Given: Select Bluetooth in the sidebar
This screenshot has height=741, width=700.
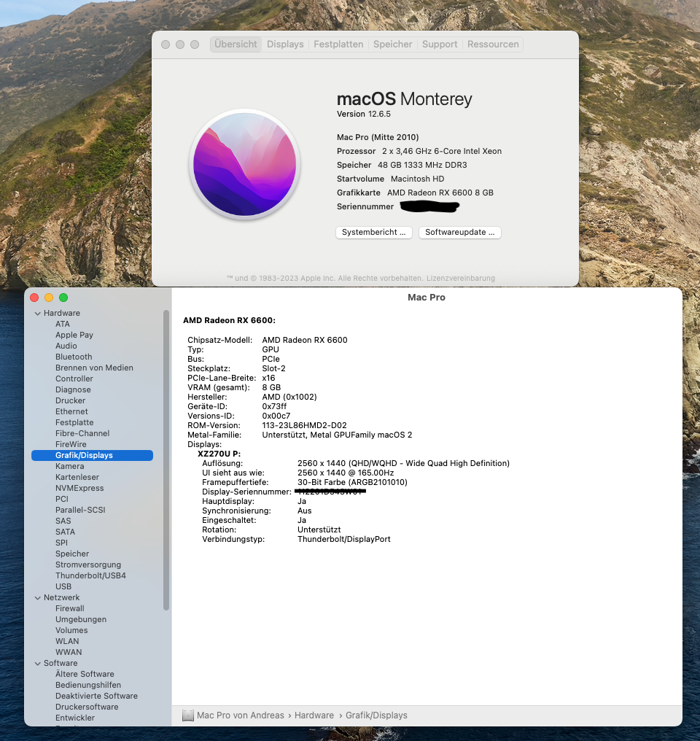Looking at the screenshot, I should click(74, 357).
